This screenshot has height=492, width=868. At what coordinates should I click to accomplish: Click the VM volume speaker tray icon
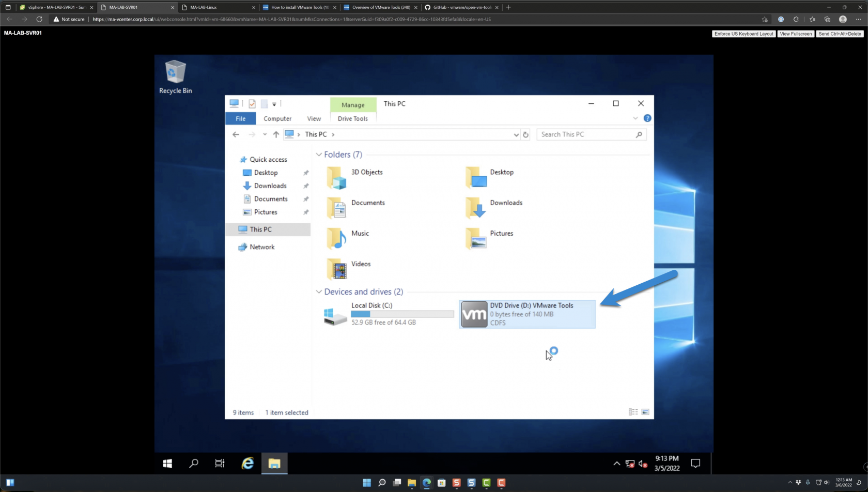pos(643,464)
